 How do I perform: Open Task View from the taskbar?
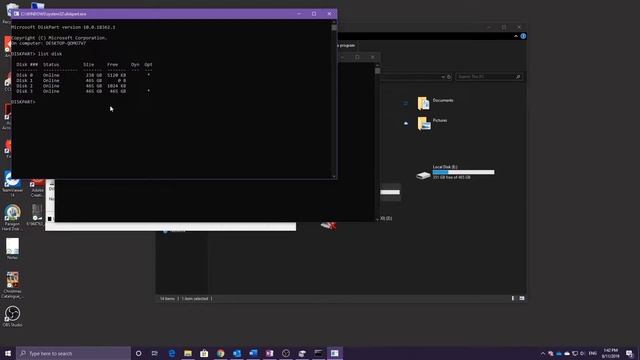point(155,353)
